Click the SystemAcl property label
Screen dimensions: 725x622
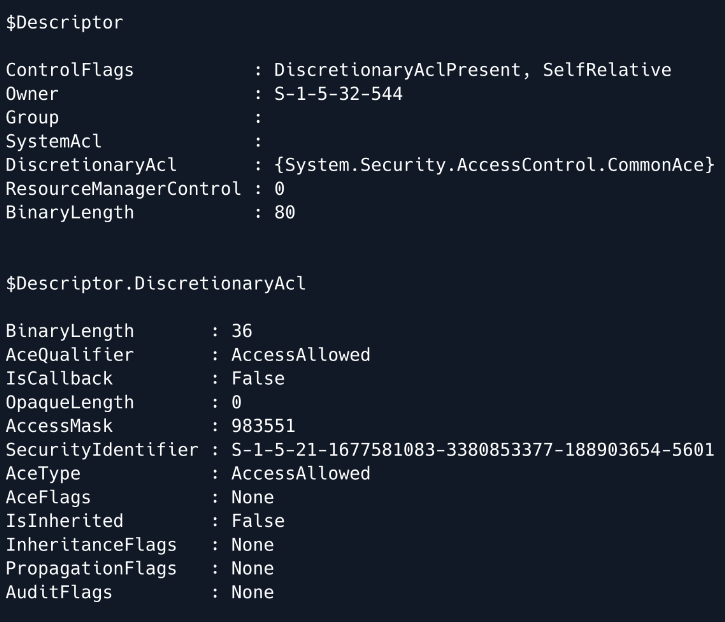[54, 141]
